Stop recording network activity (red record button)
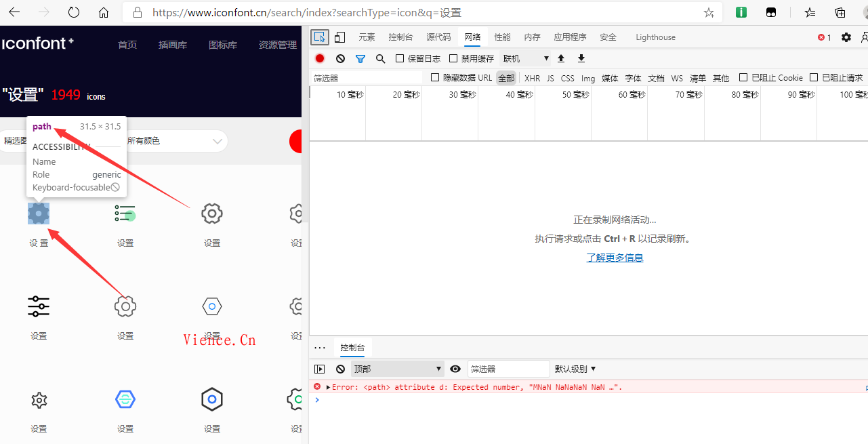Image resolution: width=868 pixels, height=444 pixels. (x=319, y=58)
